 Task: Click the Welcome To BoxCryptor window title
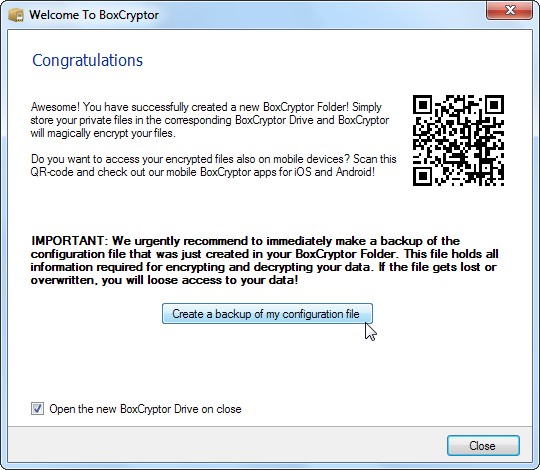coord(94,15)
